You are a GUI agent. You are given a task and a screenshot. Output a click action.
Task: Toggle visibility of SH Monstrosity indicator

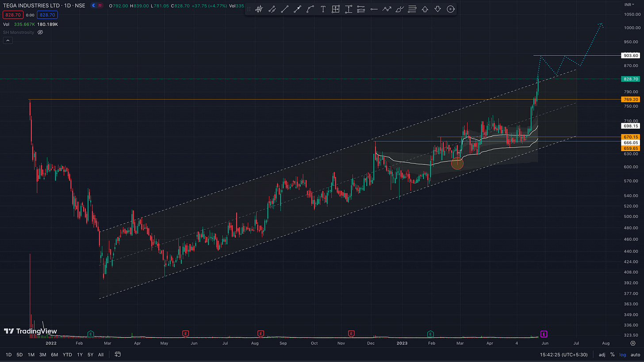pos(40,32)
